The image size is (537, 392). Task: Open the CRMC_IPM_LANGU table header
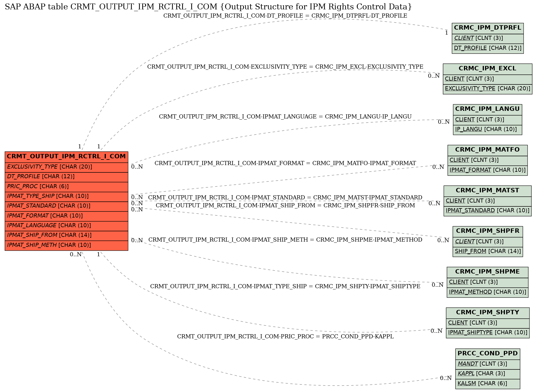487,109
